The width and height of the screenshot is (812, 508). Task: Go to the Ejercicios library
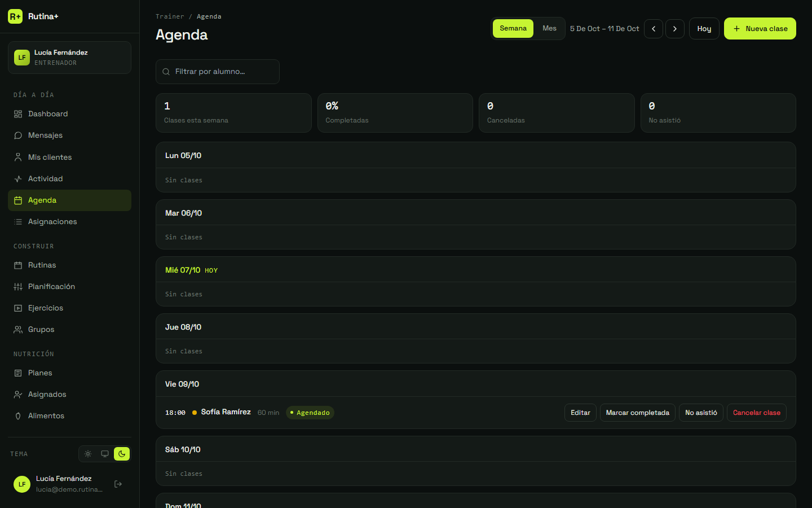point(69,308)
